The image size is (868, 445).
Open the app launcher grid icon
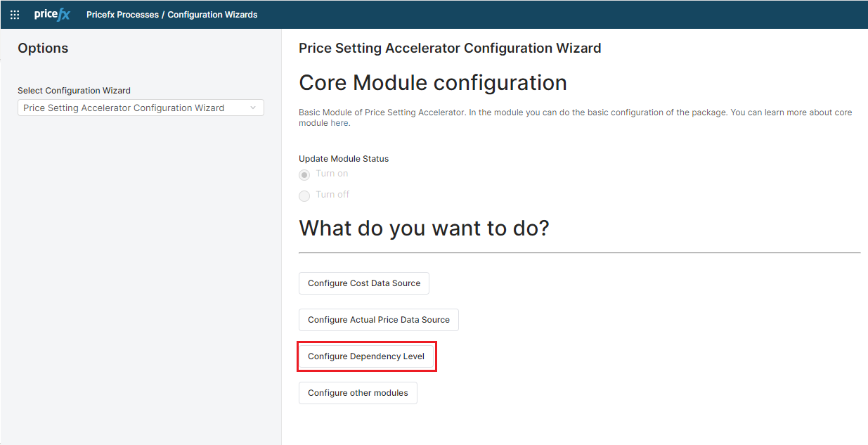pos(15,15)
